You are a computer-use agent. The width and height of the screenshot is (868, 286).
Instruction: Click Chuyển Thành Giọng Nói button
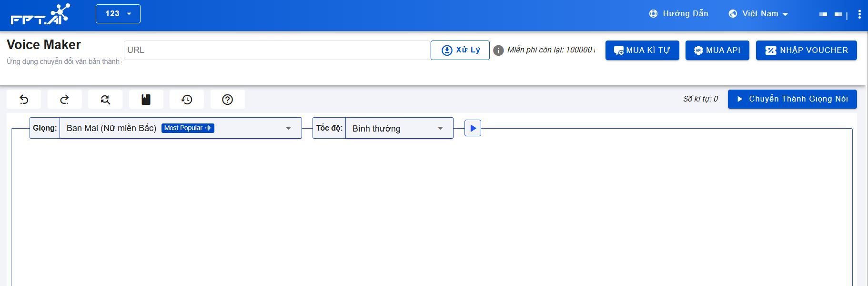click(792, 99)
